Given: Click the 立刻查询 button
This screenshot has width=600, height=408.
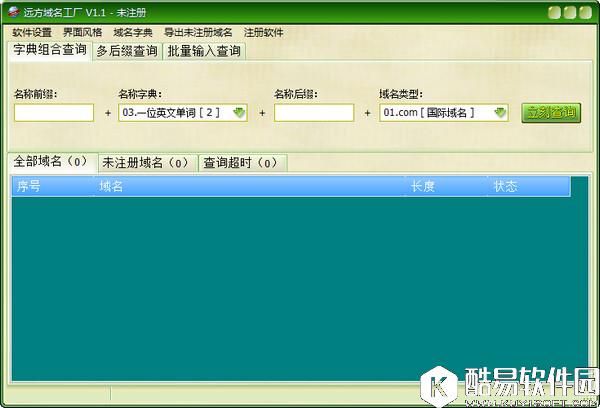Looking at the screenshot, I should 551,113.
